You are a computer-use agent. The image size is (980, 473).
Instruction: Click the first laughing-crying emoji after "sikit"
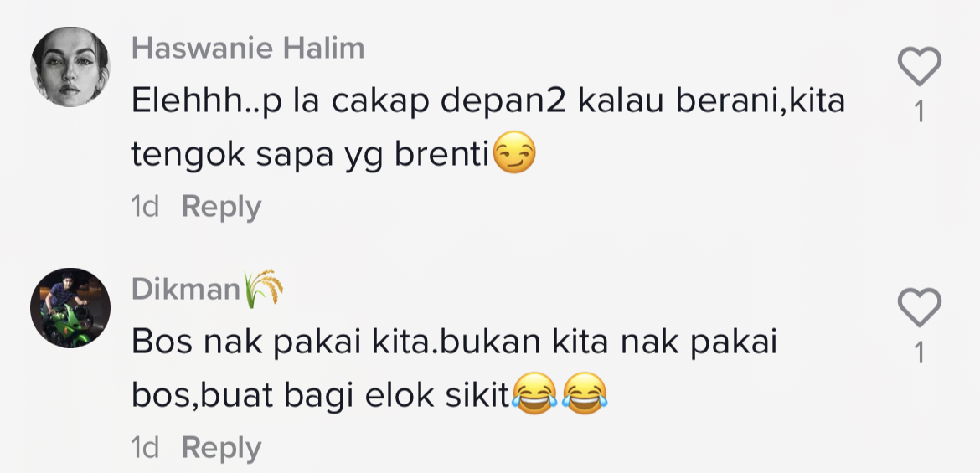tap(534, 393)
